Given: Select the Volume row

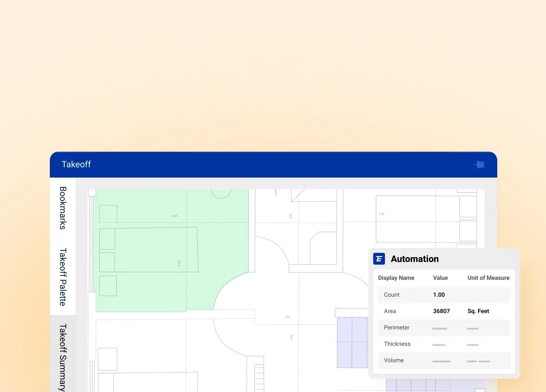Looking at the screenshot, I should tap(394, 360).
